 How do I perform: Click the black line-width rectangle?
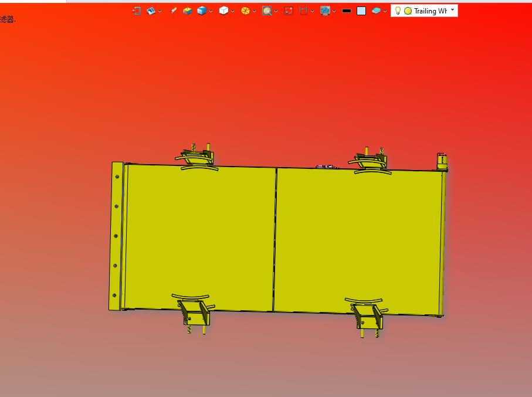(347, 11)
